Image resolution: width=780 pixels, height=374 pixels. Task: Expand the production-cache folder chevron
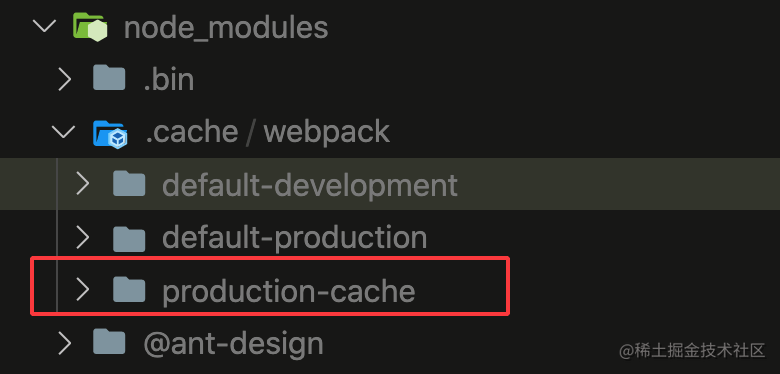pos(83,289)
